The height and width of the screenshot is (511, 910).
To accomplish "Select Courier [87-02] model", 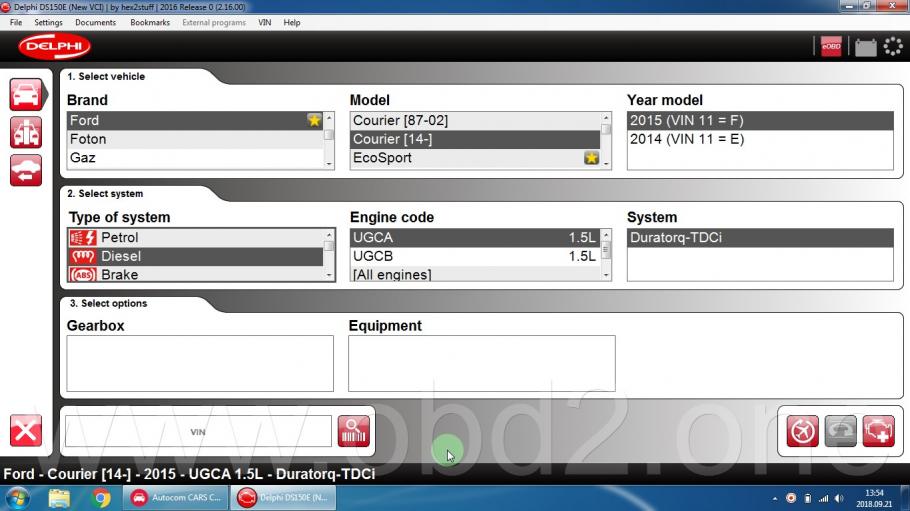I will [x=475, y=120].
